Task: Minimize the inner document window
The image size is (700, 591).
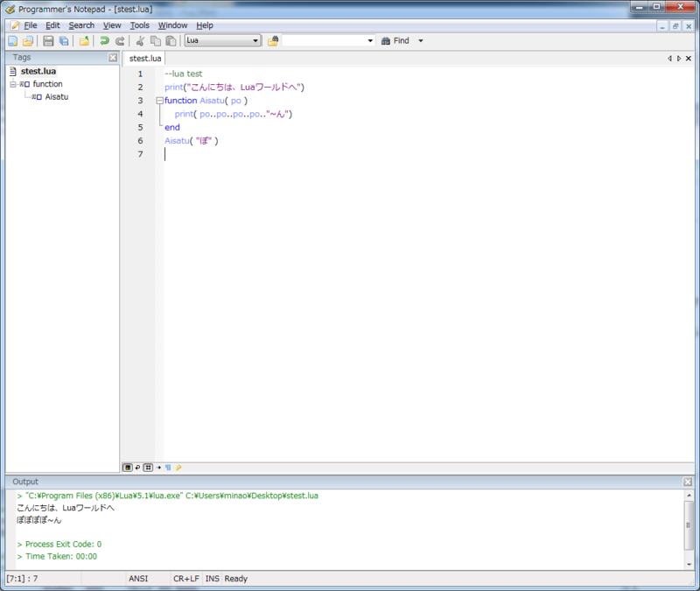Action: 662,26
